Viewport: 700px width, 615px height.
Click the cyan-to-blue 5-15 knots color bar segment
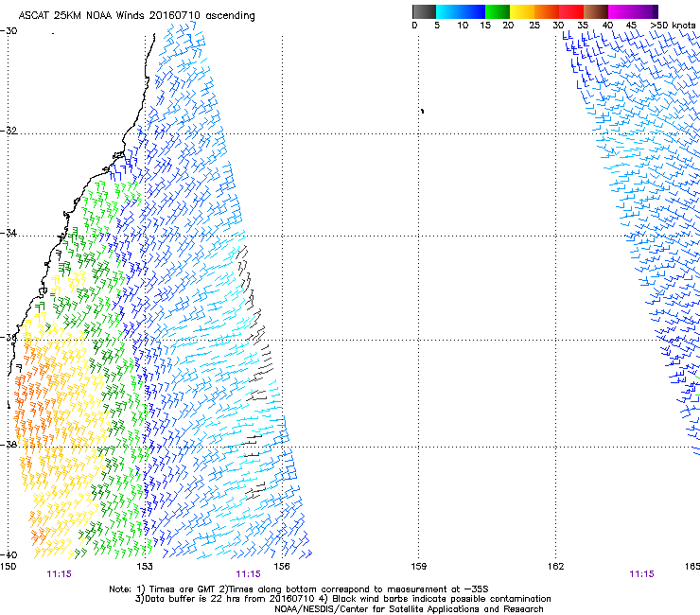pos(461,11)
